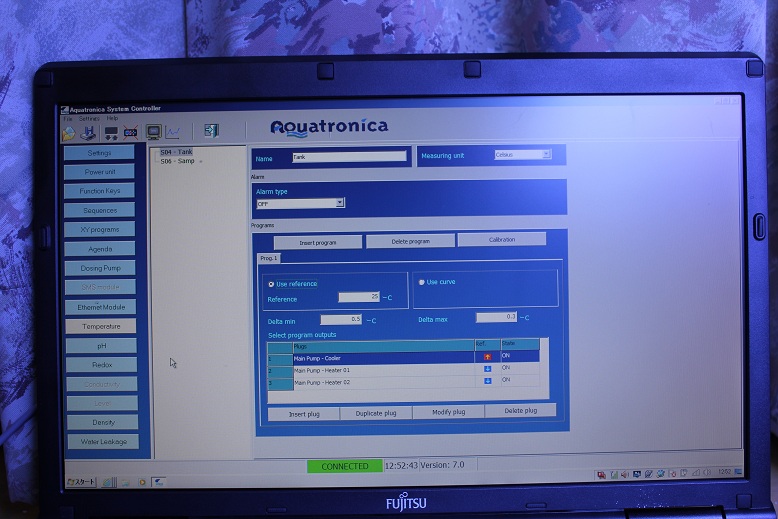Open the Function Keys section

[x=100, y=191]
